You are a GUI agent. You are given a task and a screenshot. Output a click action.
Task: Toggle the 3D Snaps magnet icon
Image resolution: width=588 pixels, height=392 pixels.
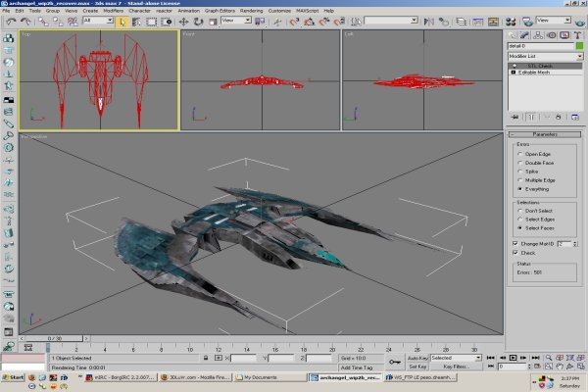point(294,22)
